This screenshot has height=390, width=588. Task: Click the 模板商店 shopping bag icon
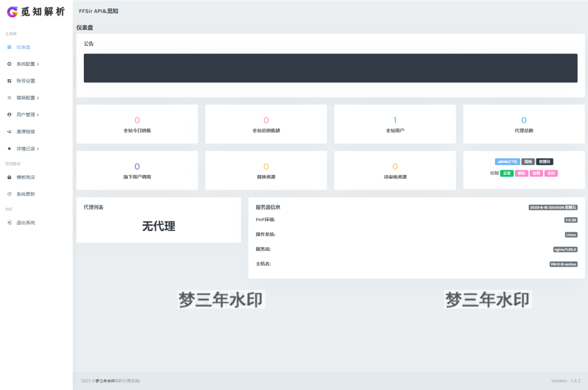click(x=9, y=177)
